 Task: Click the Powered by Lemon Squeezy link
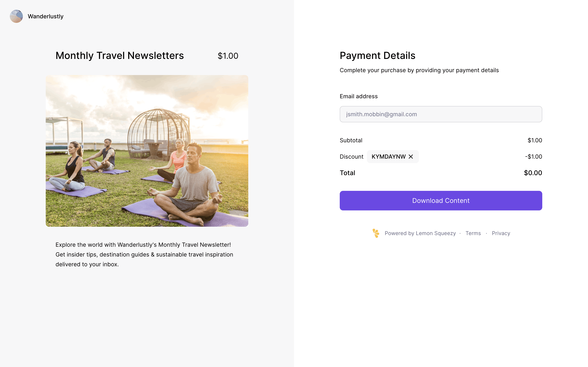420,233
